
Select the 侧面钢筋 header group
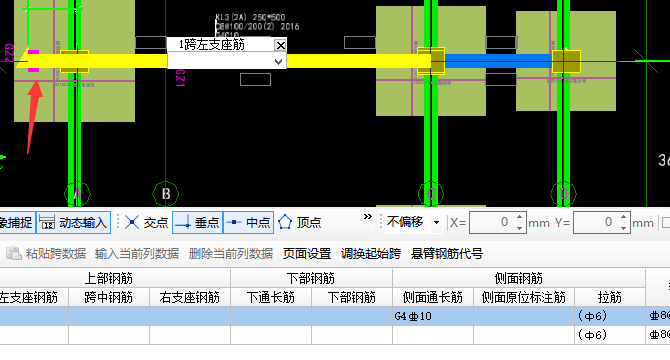click(518, 278)
